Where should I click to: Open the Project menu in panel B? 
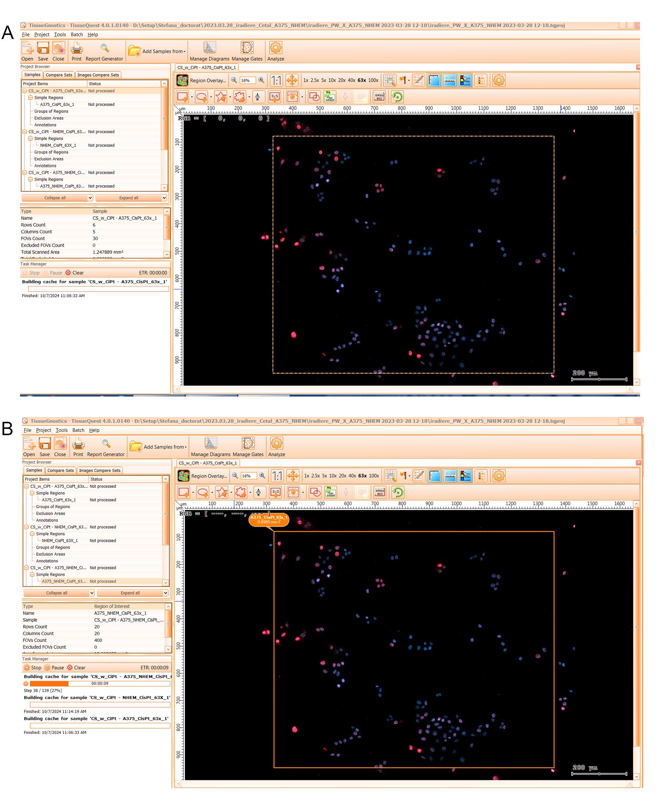pos(43,430)
